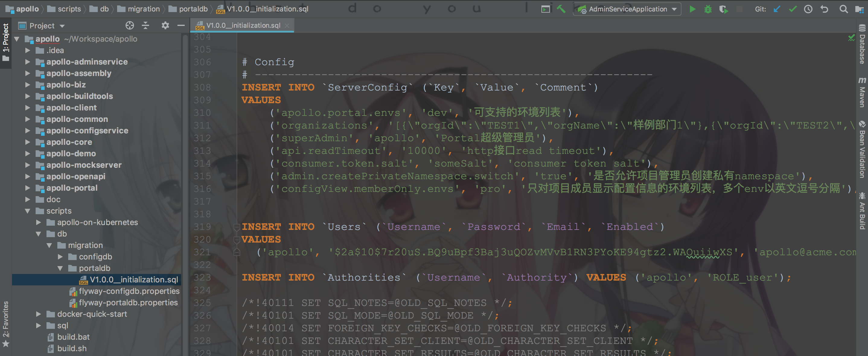Click the stop process square icon
Screen dimensions: 868x356
[739, 9]
